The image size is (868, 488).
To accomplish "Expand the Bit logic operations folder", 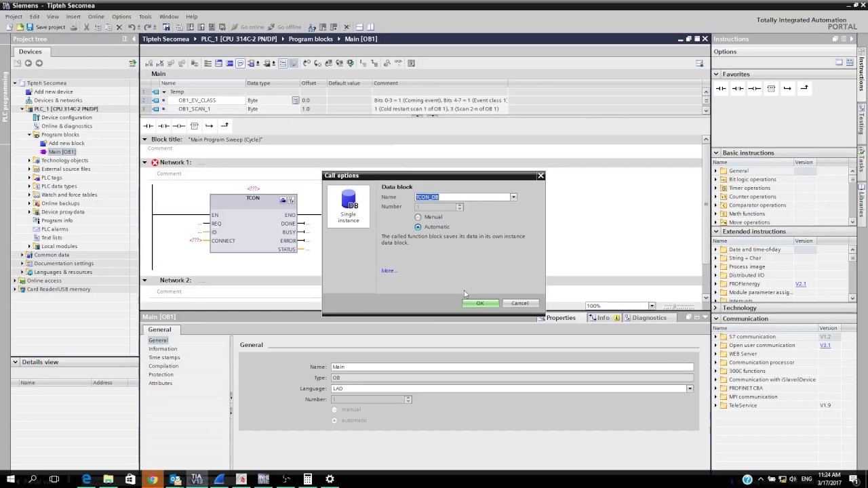I will click(x=715, y=180).
